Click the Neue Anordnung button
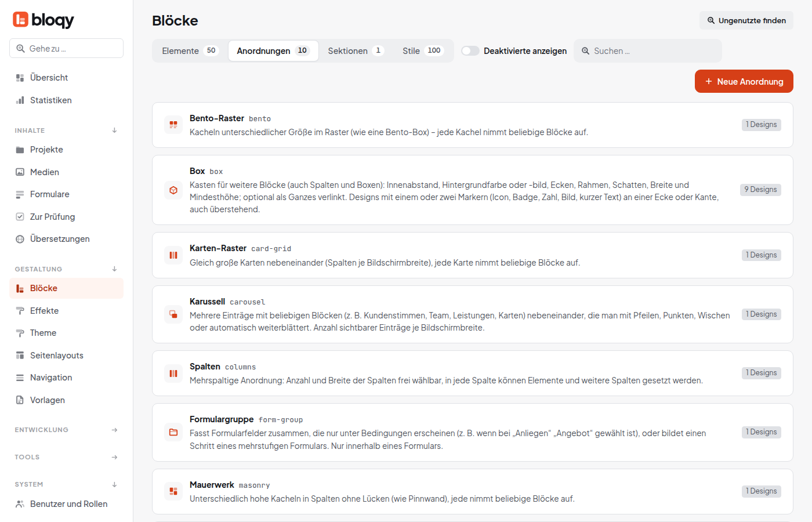Image resolution: width=812 pixels, height=522 pixels. tap(744, 82)
